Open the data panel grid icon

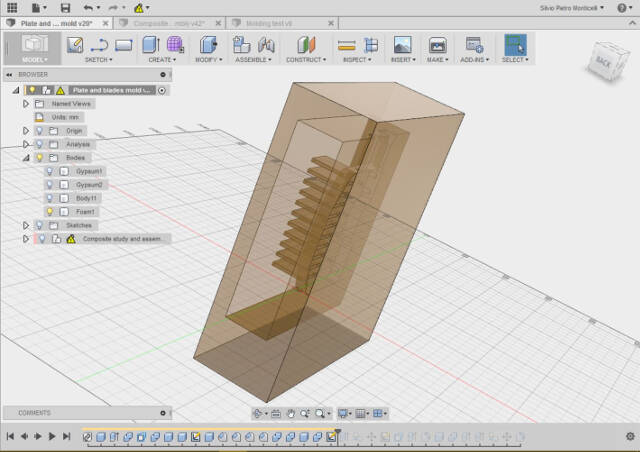[12, 7]
